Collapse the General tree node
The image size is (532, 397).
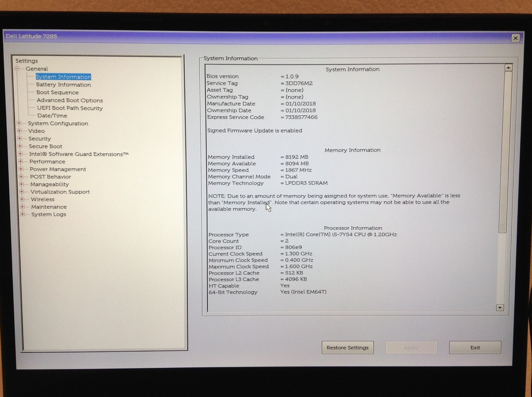[x=17, y=69]
